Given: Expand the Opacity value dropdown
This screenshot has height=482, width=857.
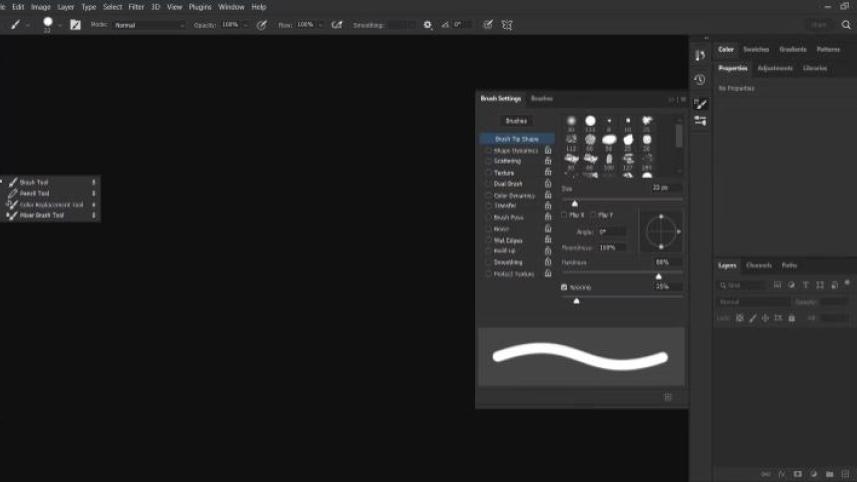Looking at the screenshot, I should [246, 24].
